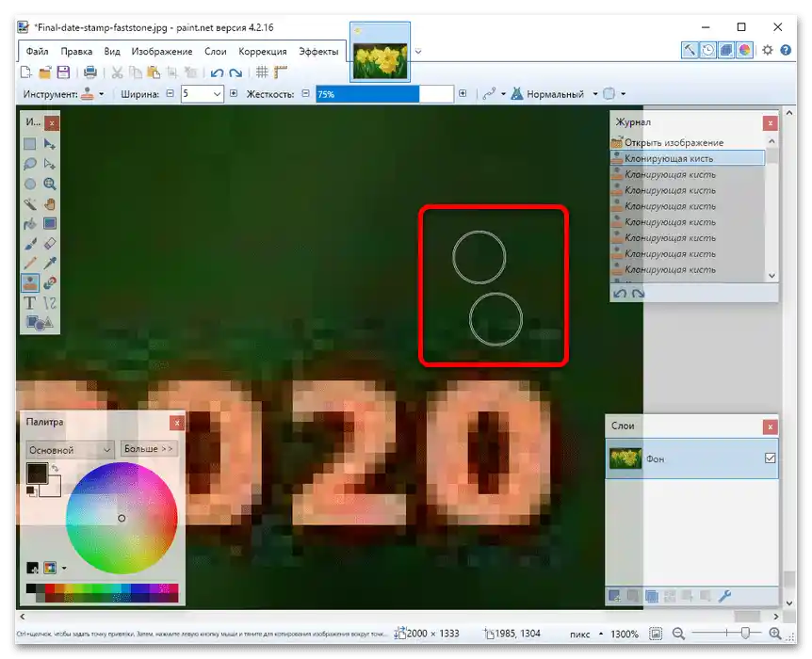Viewport: 812px width, 659px height.
Task: Toggle visibility checkbox of Фон layer
Action: 770,458
